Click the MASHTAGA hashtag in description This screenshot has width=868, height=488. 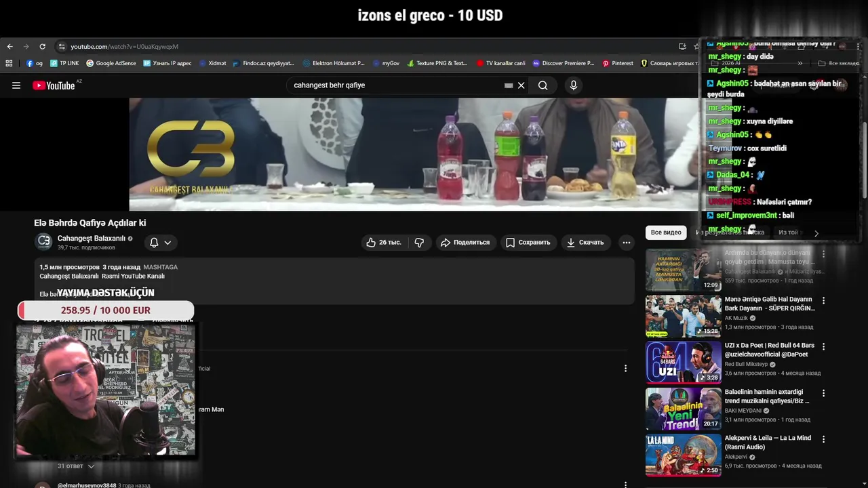(x=161, y=267)
